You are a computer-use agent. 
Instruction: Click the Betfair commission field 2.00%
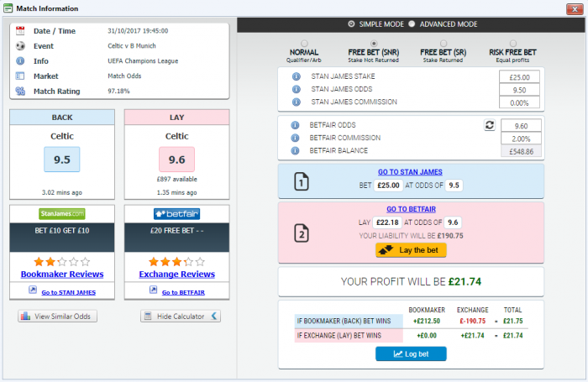[x=521, y=139]
